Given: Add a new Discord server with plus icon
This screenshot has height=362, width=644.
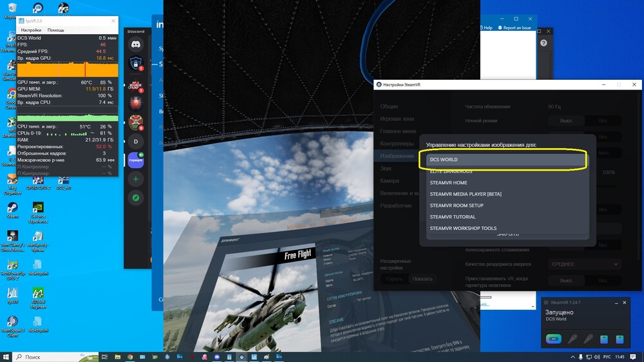Looking at the screenshot, I should [136, 179].
